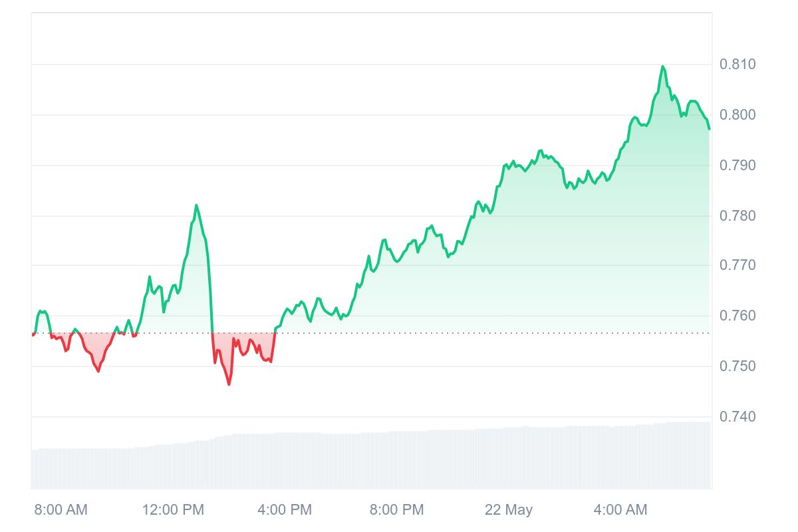Select the 12:00 PM time label
The image size is (798, 532).
173,510
